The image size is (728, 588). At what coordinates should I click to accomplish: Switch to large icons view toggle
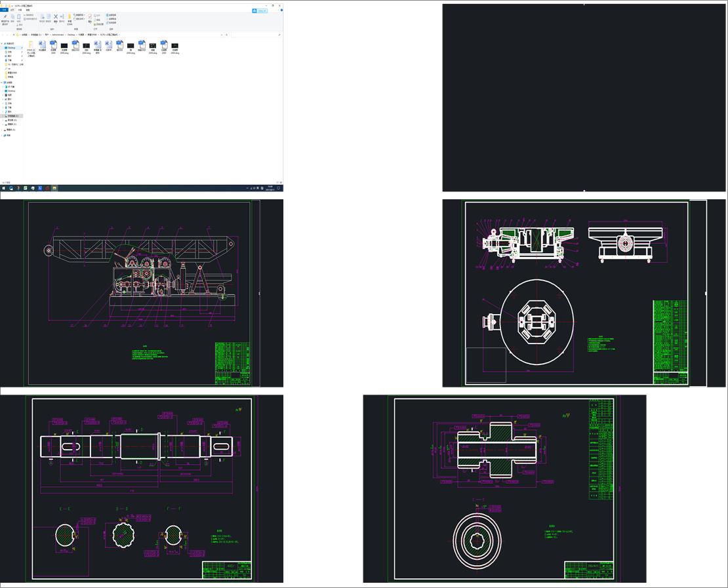click(x=281, y=182)
